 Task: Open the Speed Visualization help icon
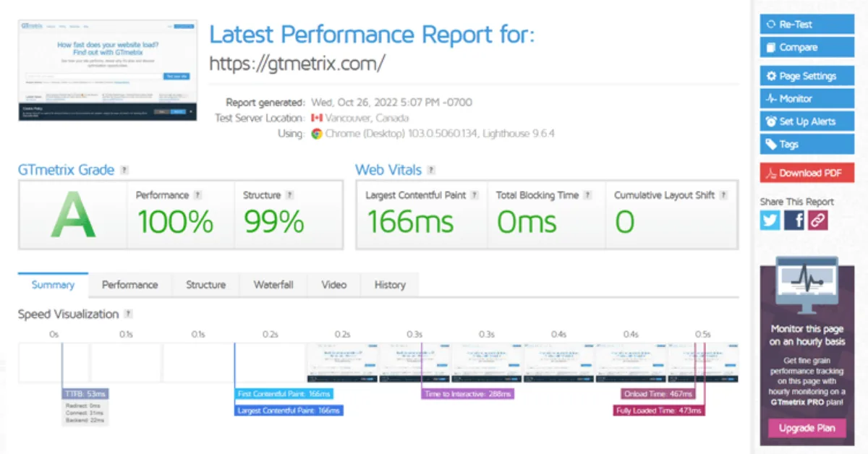pos(129,314)
